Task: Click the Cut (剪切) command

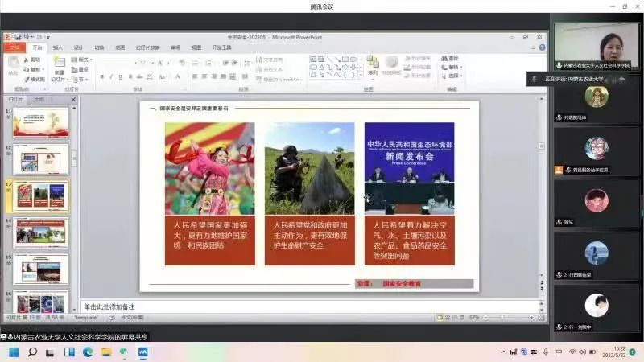Action: 33,60
